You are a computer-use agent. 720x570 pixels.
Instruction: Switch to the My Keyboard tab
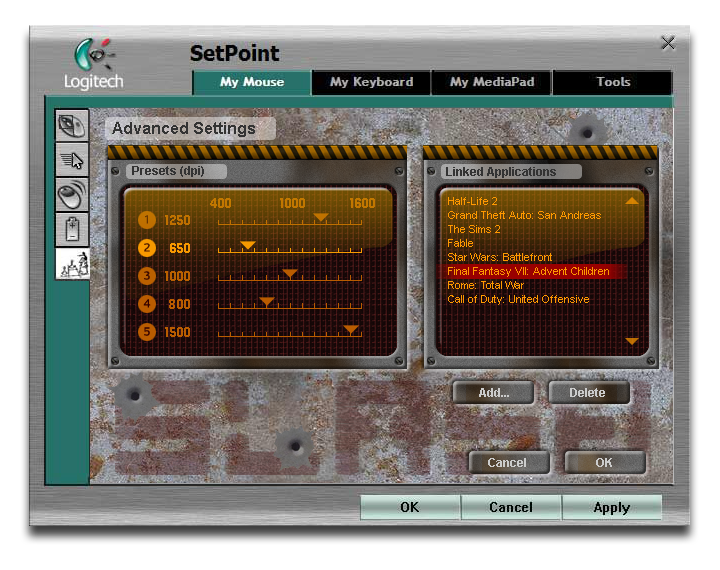click(371, 82)
